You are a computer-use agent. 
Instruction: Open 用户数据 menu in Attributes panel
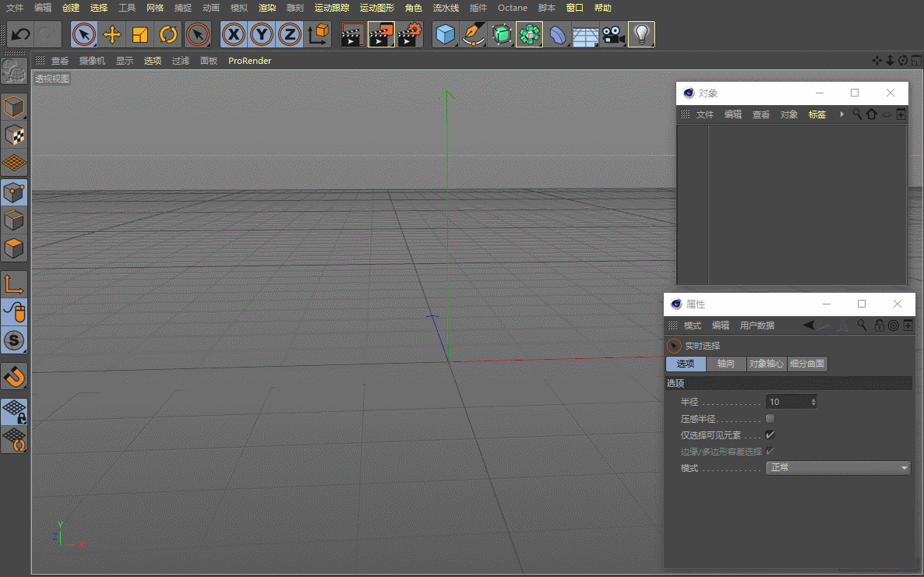coord(757,325)
